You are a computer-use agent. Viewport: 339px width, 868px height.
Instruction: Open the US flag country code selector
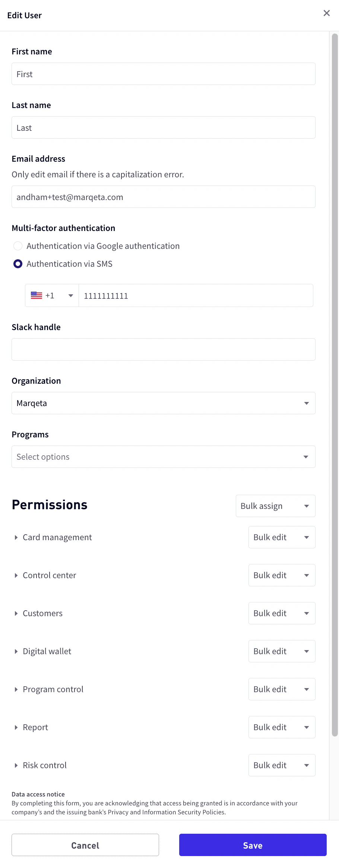[52, 295]
